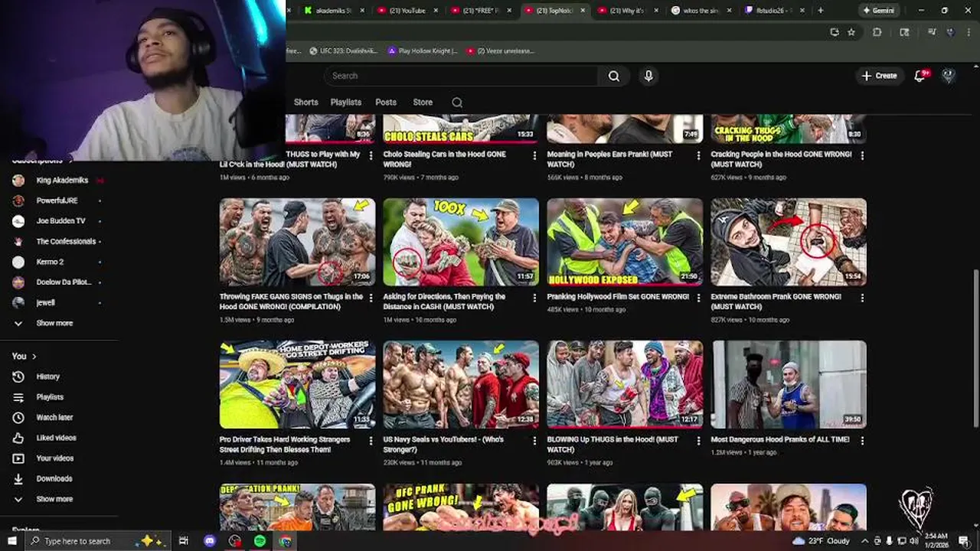Open options for Moaning in Peoples Ears
The width and height of the screenshot is (980, 551).
tap(698, 155)
